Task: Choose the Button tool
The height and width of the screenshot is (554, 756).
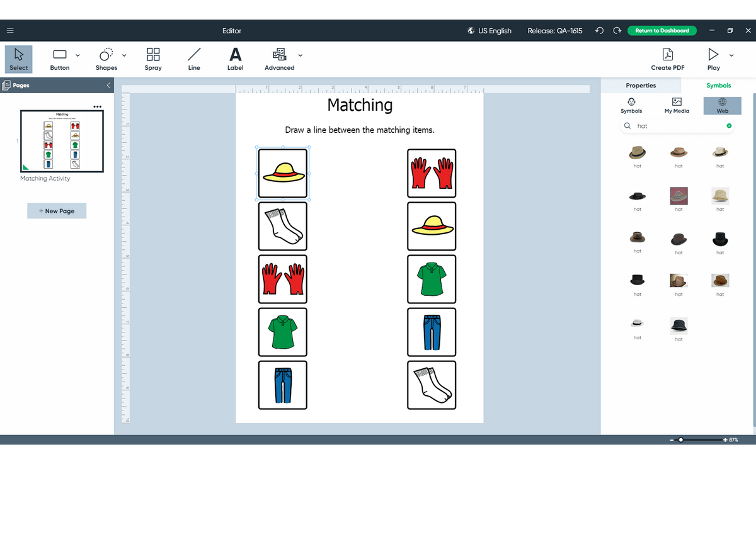Action: 60,59
